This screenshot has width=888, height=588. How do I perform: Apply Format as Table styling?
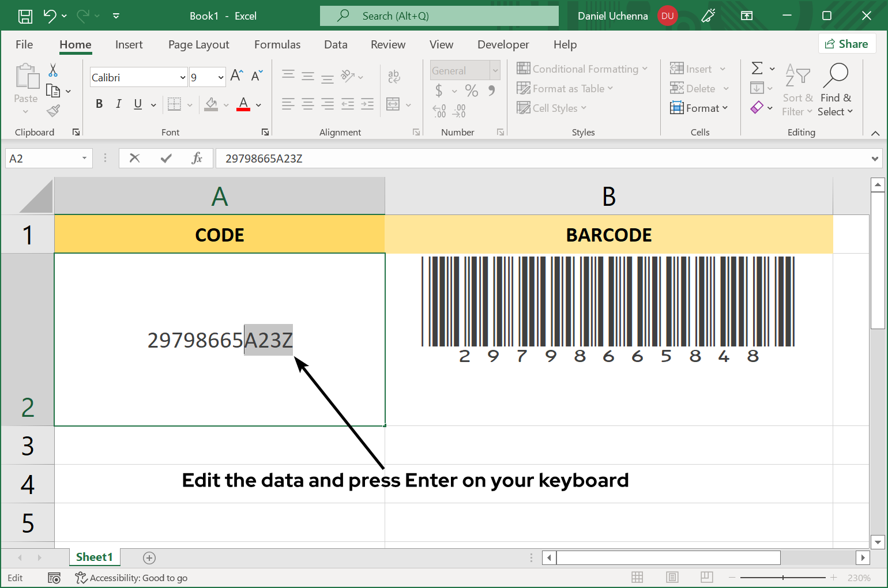(x=565, y=88)
